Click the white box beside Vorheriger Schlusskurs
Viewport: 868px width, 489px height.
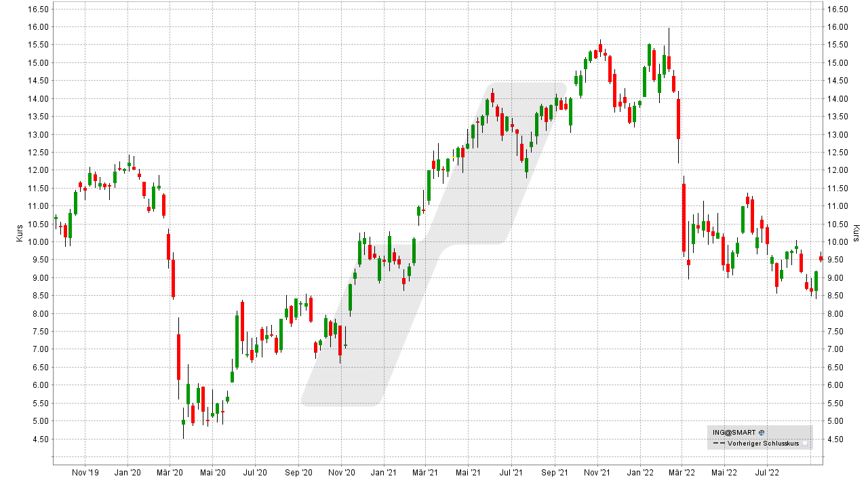click(x=806, y=444)
